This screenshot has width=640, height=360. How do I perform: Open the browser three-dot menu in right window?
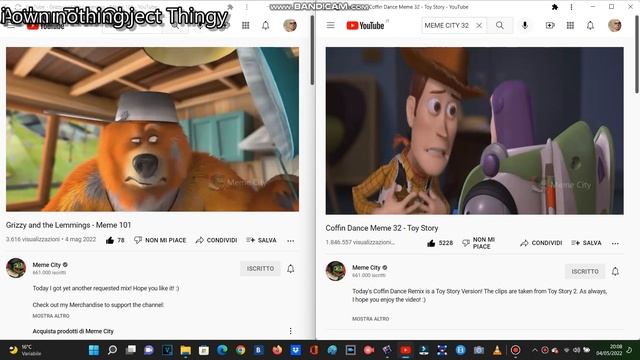tap(571, 7)
